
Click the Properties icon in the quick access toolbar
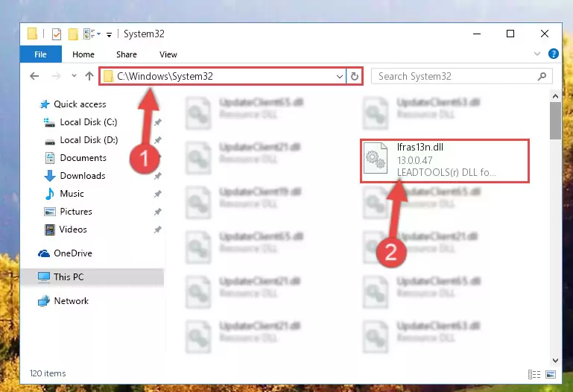(57, 34)
